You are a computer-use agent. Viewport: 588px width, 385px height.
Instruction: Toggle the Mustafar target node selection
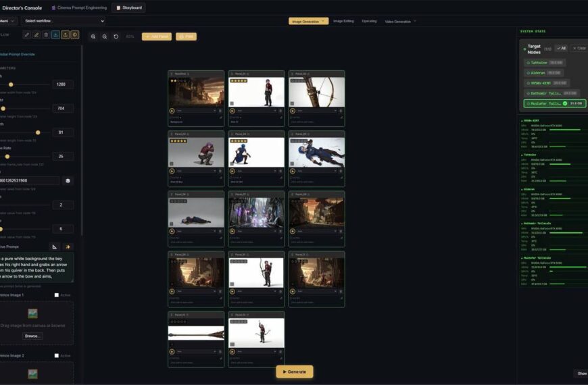click(x=554, y=103)
